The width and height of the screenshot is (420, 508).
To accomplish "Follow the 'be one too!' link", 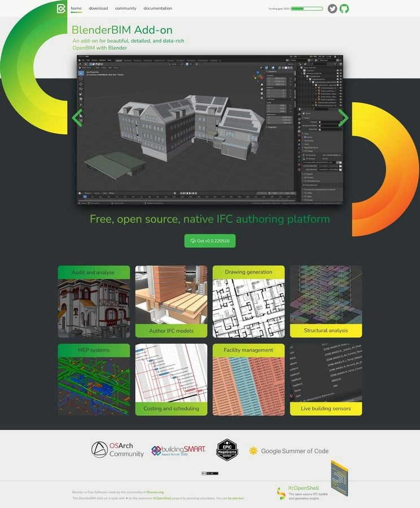I will pyautogui.click(x=236, y=498).
